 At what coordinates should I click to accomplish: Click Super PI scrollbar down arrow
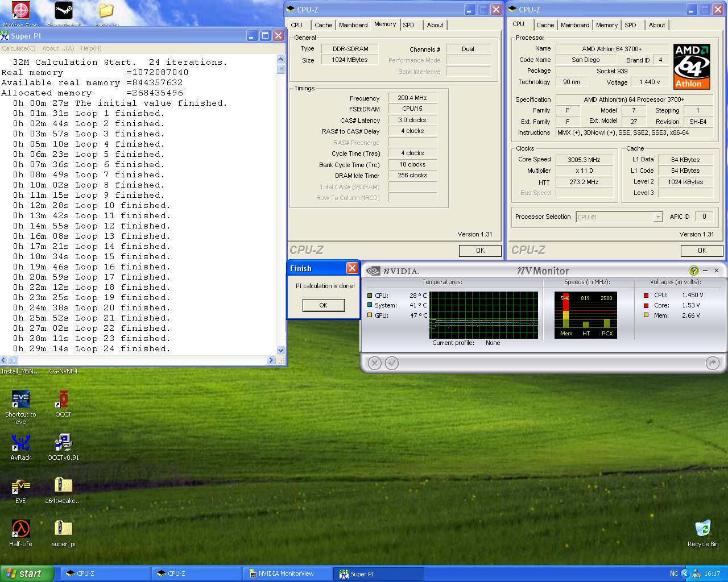click(x=280, y=350)
